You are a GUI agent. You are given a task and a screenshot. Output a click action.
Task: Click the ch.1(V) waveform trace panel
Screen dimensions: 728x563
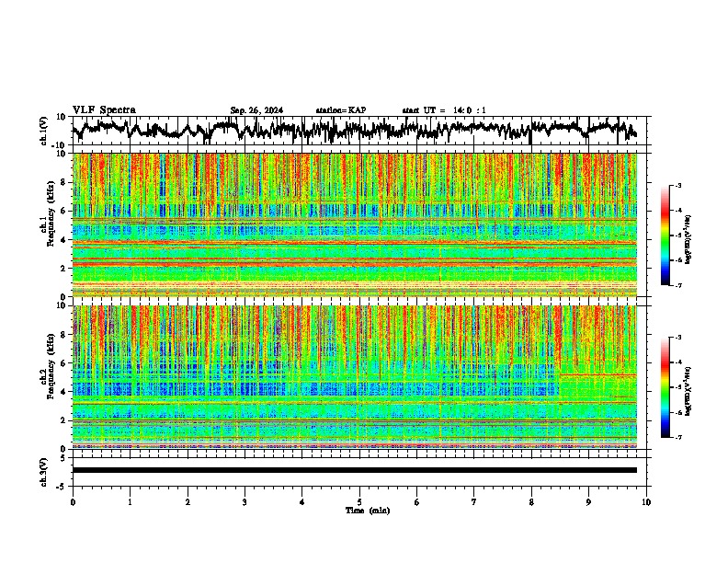358,131
